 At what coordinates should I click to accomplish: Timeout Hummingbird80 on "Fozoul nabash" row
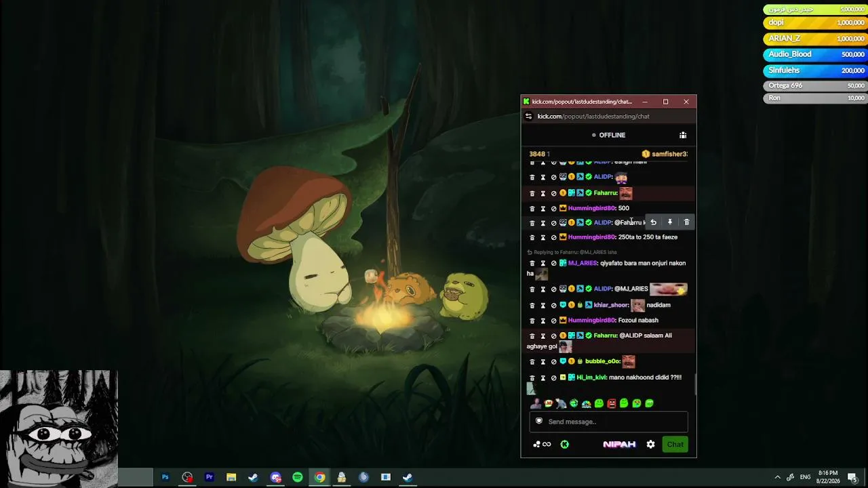click(x=543, y=321)
